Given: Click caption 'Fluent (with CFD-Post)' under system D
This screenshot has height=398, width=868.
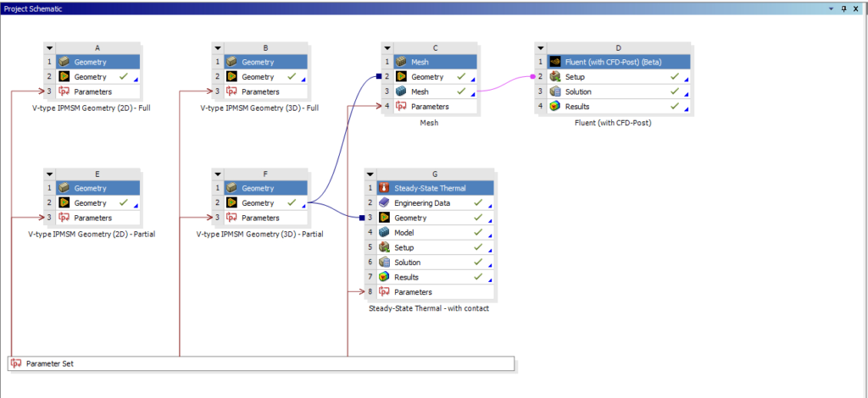Looking at the screenshot, I should [x=613, y=123].
